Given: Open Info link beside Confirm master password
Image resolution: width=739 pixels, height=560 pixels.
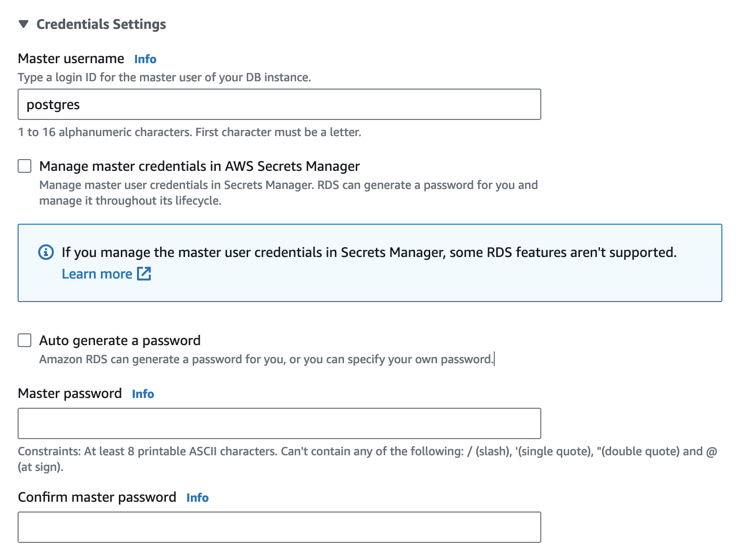Looking at the screenshot, I should point(197,498).
